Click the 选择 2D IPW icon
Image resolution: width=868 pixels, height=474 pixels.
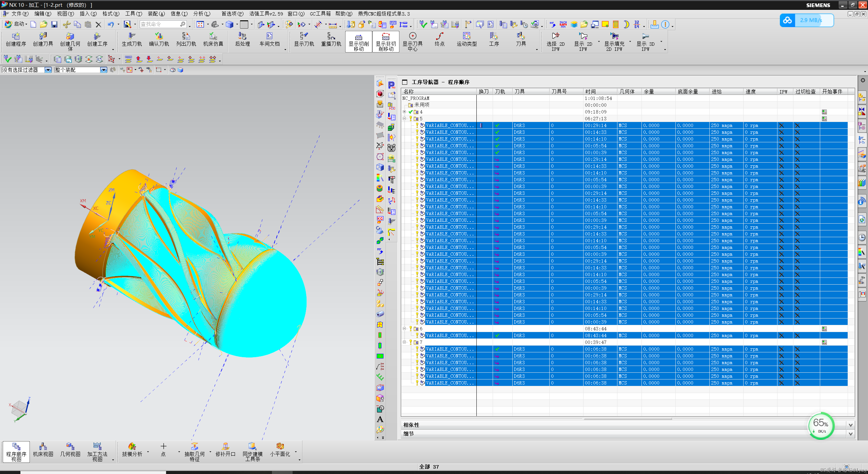pyautogui.click(x=555, y=41)
